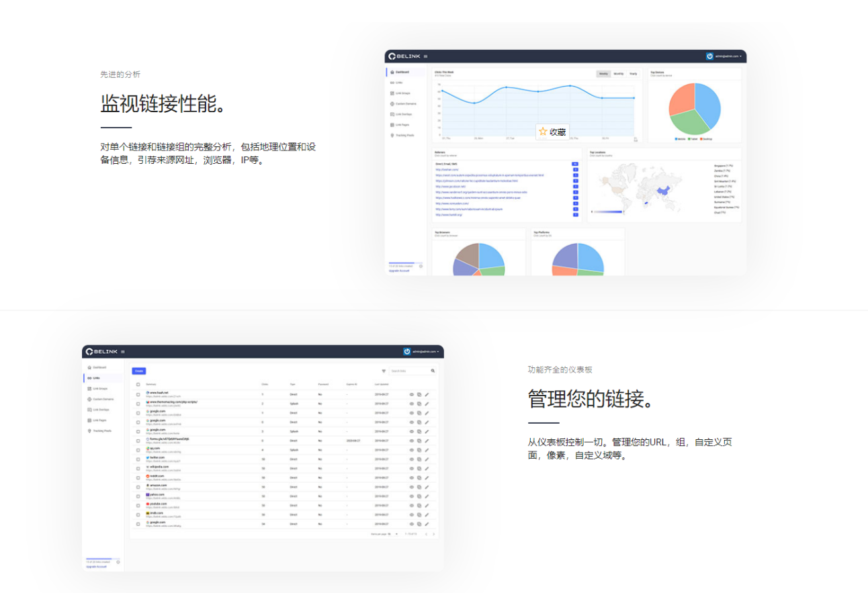
Task: Click the filter icon beside the search links box
Action: coord(384,371)
